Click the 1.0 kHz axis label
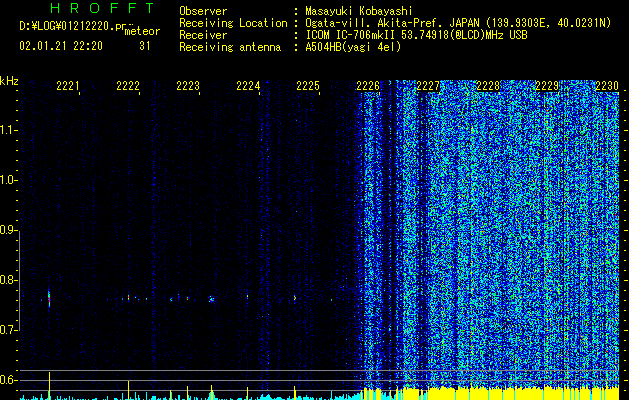Viewport: 629px width, 400px height. click(7, 180)
